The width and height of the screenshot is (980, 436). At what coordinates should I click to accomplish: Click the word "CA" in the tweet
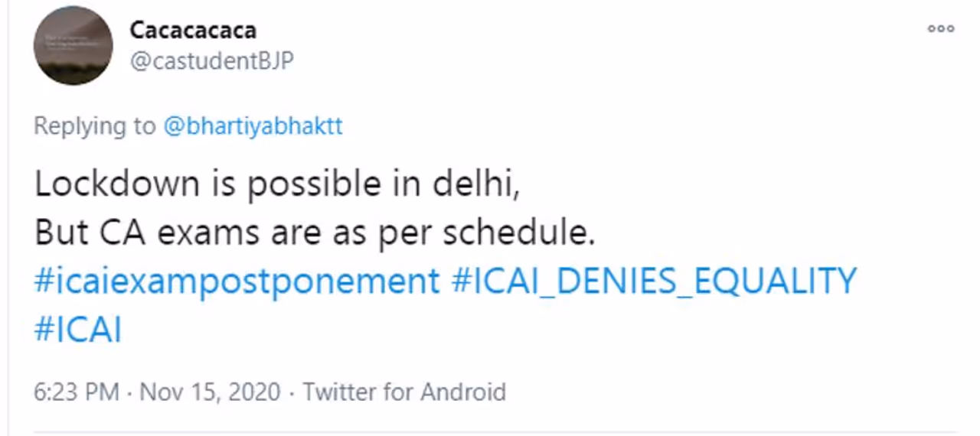(x=126, y=233)
